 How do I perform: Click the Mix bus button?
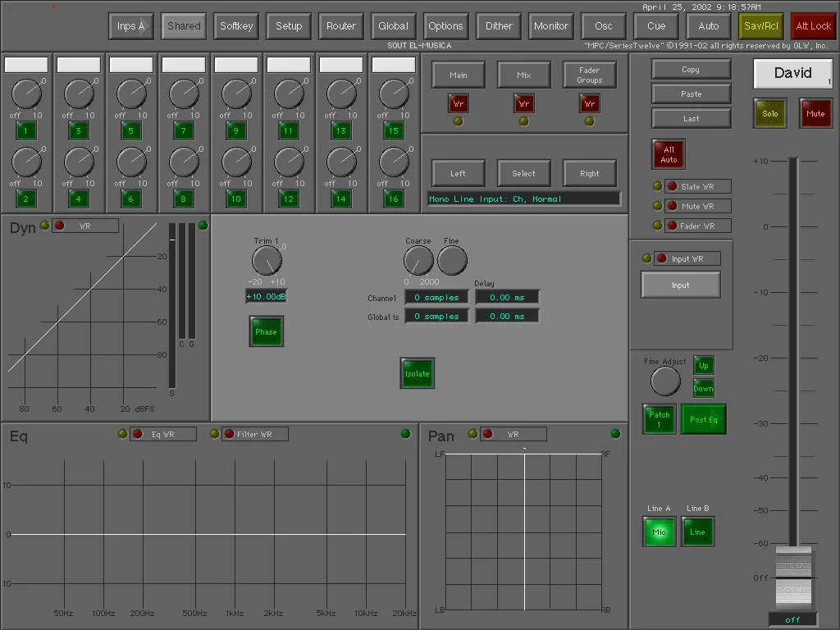point(524,75)
